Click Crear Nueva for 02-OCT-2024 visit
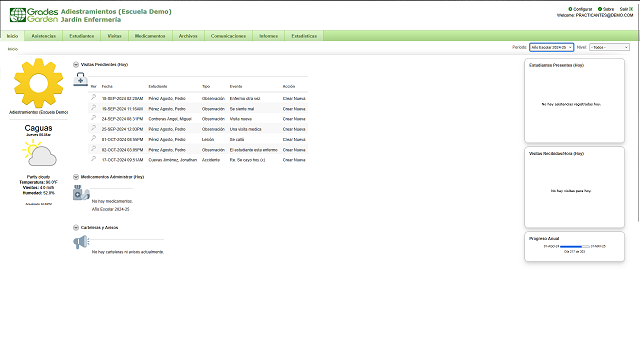Viewport: 640px width, 360px height. click(294, 150)
